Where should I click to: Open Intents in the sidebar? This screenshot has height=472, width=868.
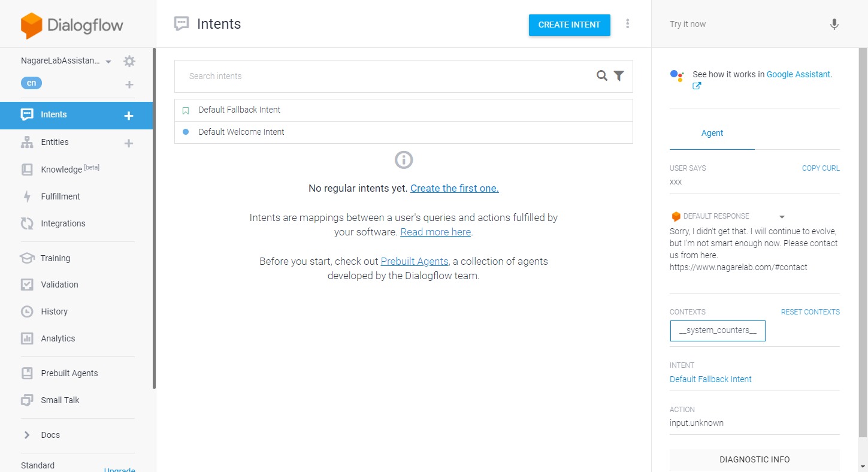tap(54, 114)
